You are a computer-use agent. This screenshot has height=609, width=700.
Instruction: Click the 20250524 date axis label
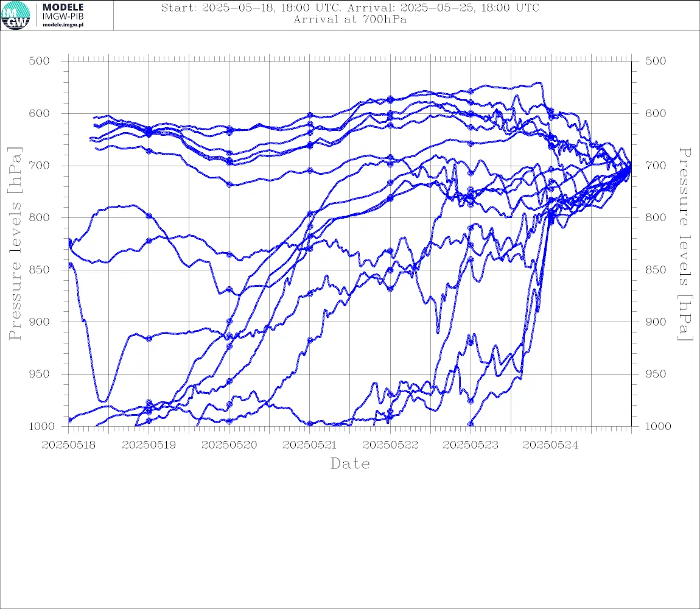551,445
